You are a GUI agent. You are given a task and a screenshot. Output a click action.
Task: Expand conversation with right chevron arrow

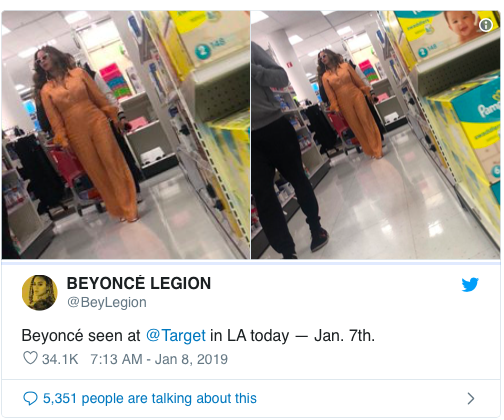[470, 398]
